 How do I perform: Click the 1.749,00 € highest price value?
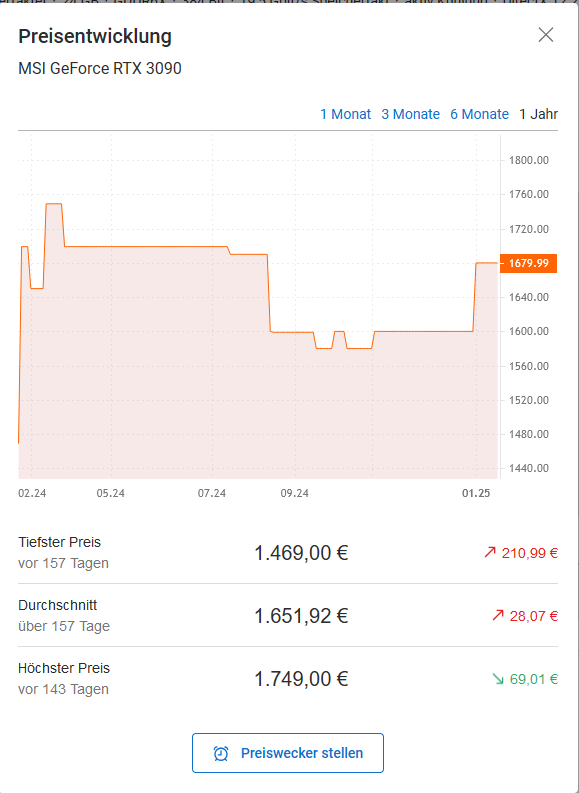(301, 679)
